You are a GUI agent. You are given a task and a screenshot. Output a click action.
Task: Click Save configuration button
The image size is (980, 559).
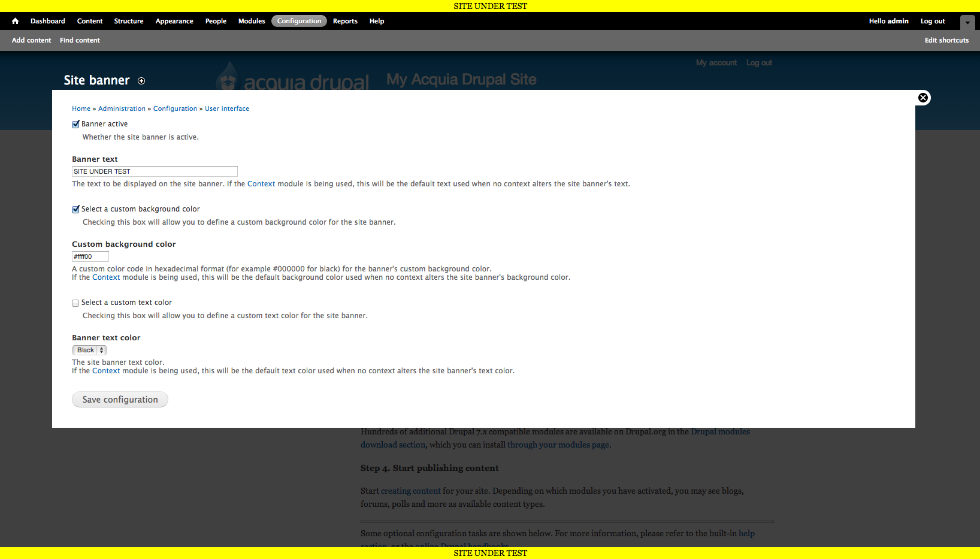point(120,400)
